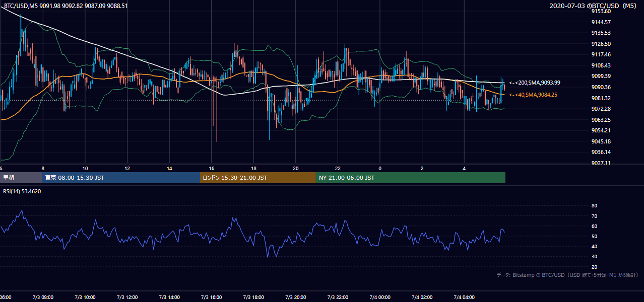Click price axis value 9144.57

[x=601, y=22]
